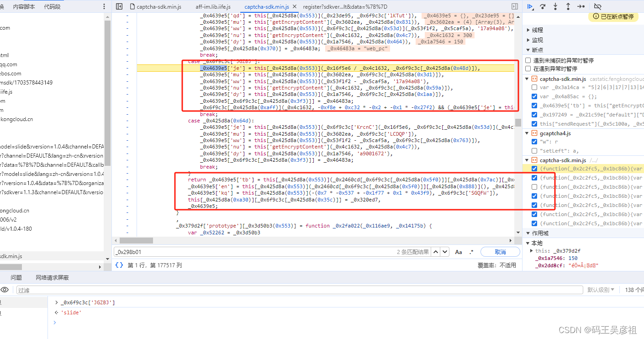Disable breakpoint _0x4639e5['tb']
644x339 pixels.
click(x=534, y=106)
